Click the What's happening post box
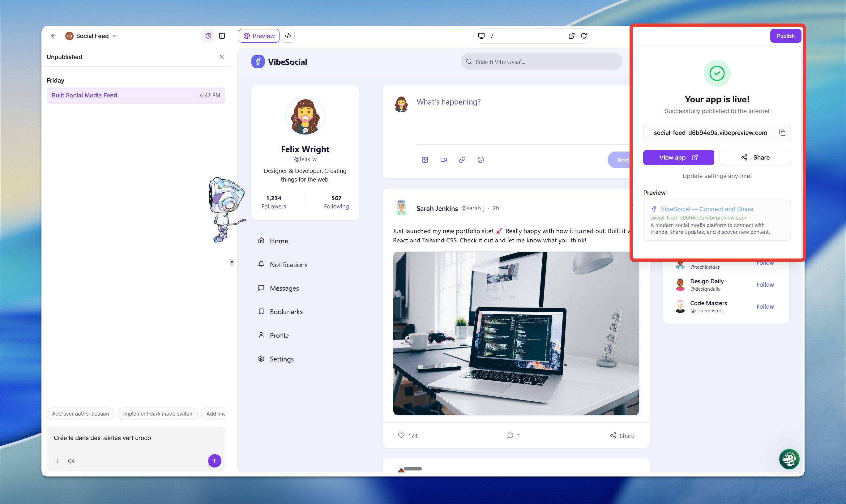This screenshot has height=504, width=846. click(448, 102)
